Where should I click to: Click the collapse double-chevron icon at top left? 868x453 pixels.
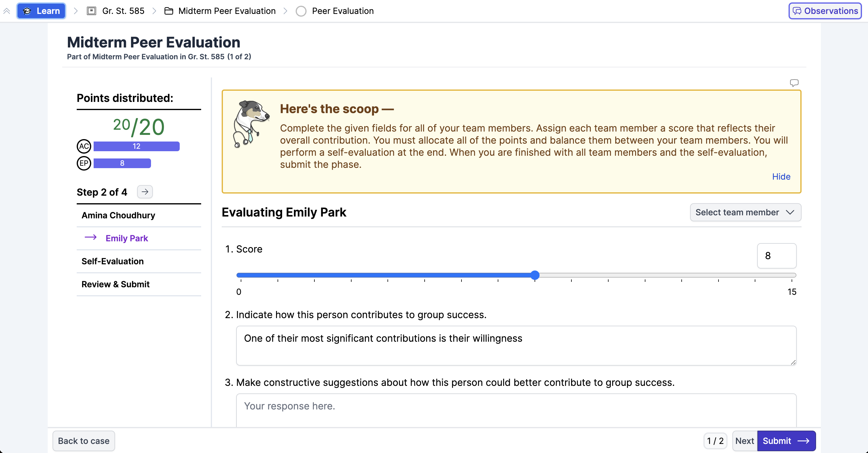7,11
